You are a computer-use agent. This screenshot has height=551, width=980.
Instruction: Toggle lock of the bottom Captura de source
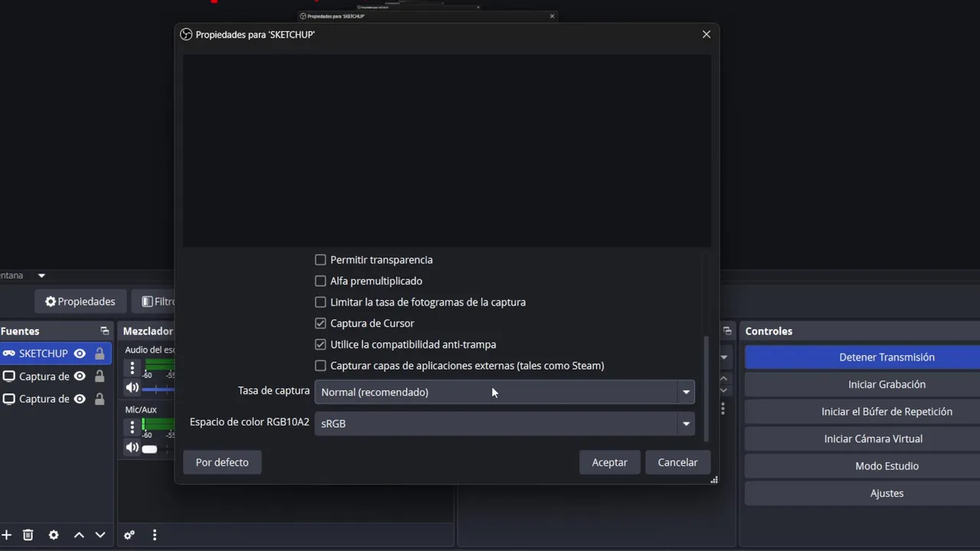pos(100,399)
